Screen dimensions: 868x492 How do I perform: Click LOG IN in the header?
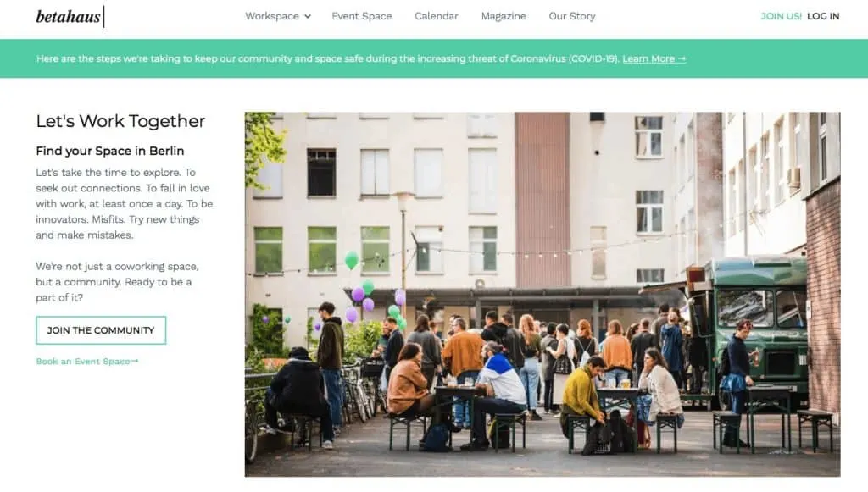[x=823, y=17]
